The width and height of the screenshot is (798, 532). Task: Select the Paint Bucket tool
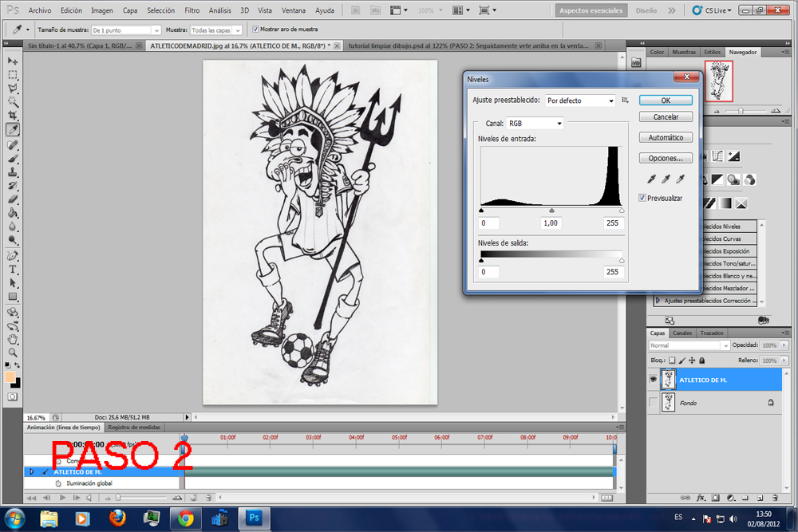13,213
